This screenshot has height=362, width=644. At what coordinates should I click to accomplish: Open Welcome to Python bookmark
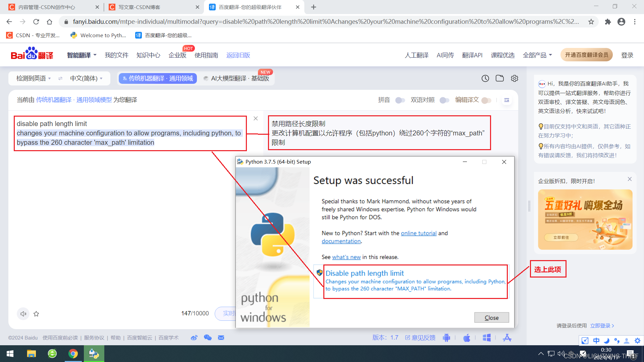click(98, 35)
